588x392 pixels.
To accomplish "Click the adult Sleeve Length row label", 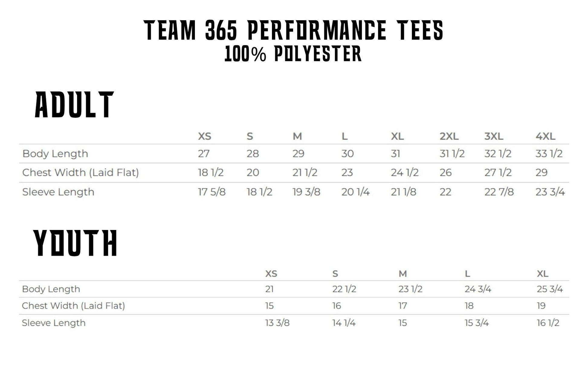I will [x=58, y=192].
